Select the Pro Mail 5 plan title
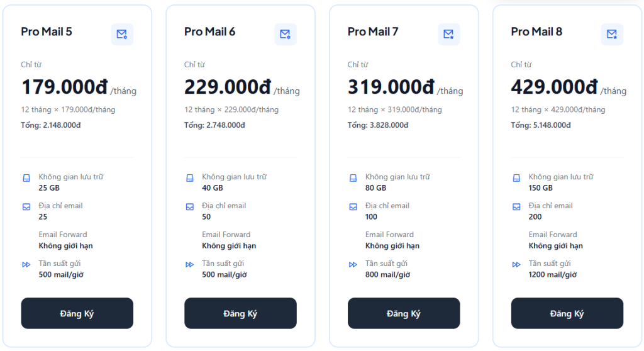 (47, 31)
